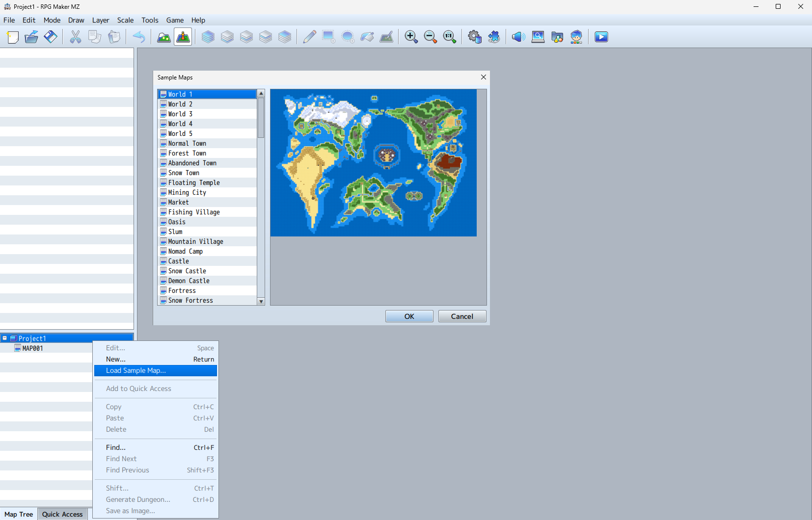
Task: Click the Save Project disk icon
Action: 51,37
